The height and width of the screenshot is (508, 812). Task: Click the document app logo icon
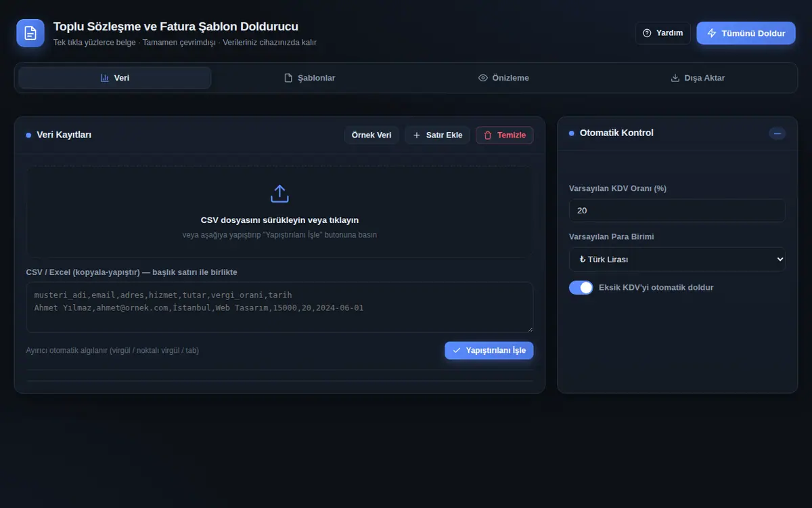[30, 33]
